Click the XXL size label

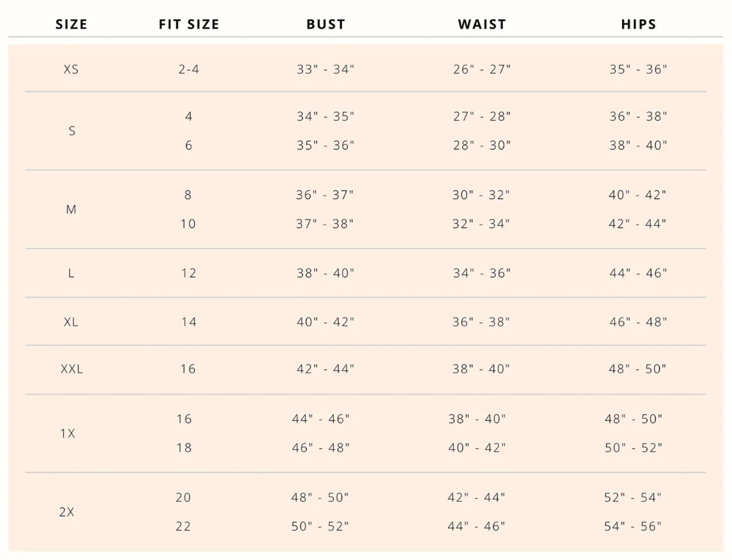71,369
